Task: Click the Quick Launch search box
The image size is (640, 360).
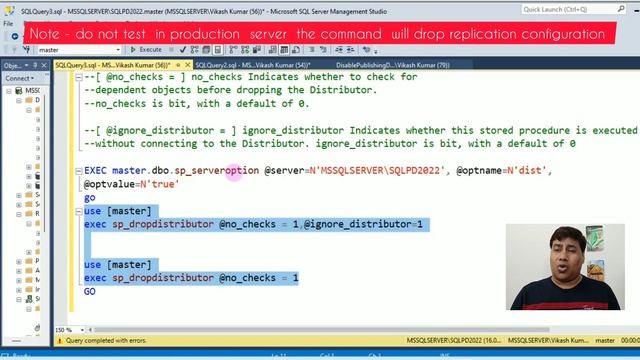Action: tap(569, 9)
